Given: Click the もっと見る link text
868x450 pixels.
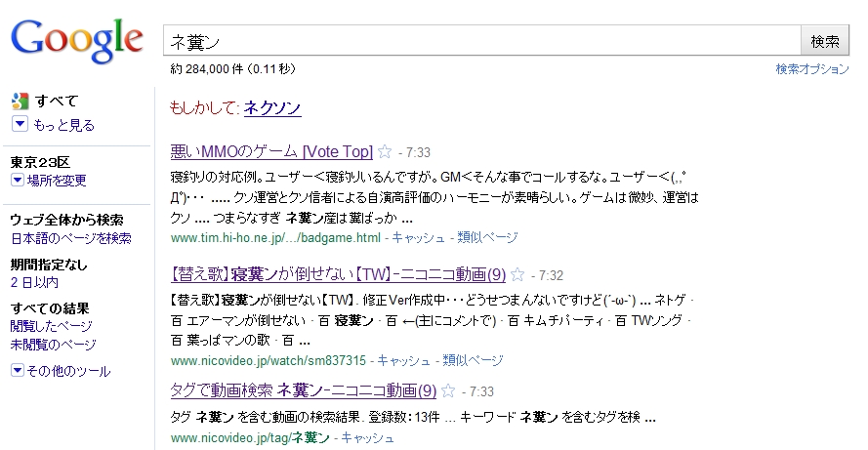Looking at the screenshot, I should coord(63,125).
